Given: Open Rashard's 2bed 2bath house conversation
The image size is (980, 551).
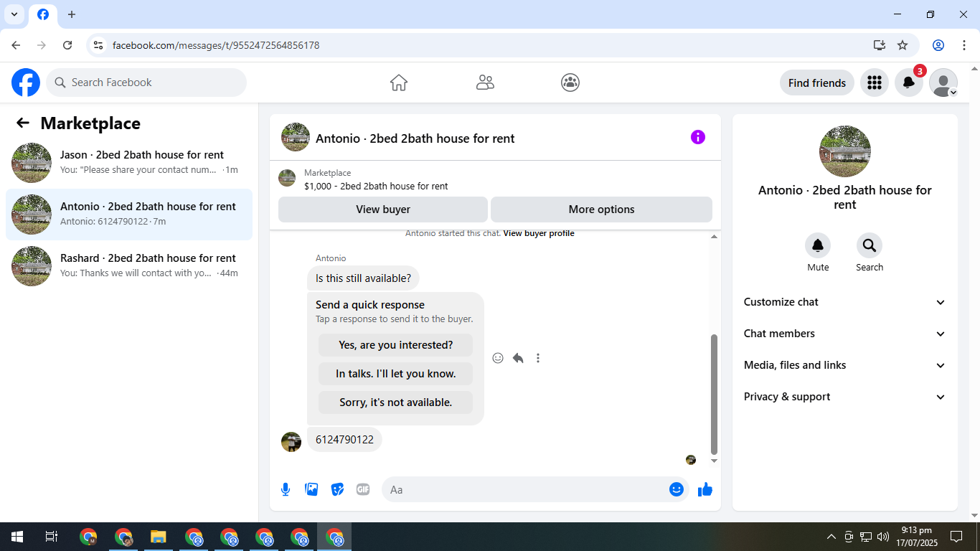Looking at the screenshot, I should coord(129,266).
